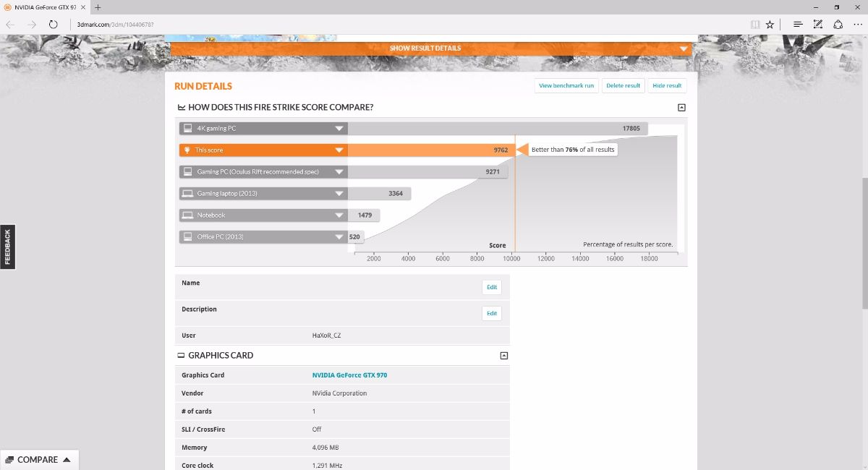Expand the 4K gaming PC dropdown
868x470 pixels.
tap(339, 129)
